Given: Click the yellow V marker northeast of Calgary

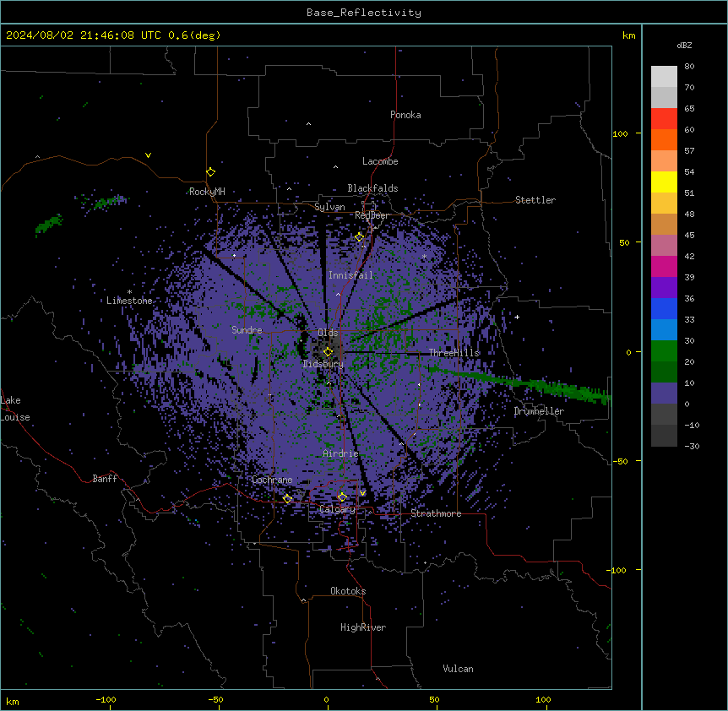Looking at the screenshot, I should [x=362, y=493].
